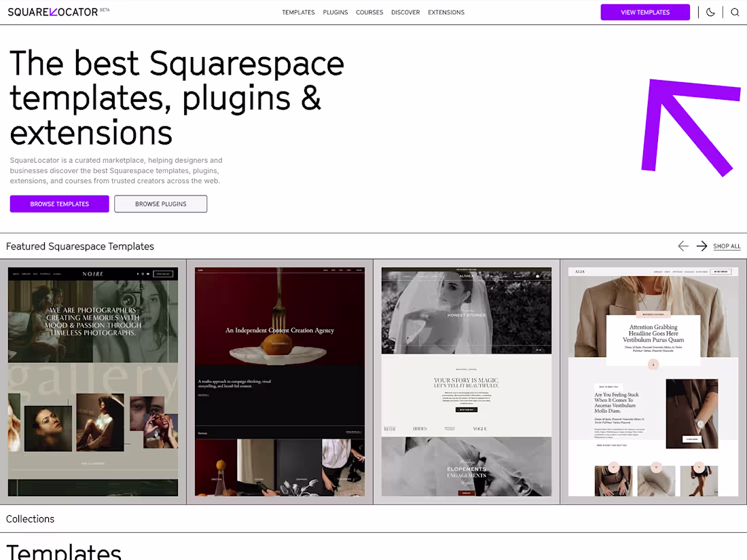Go to previous featured templates arrow

pos(683,246)
